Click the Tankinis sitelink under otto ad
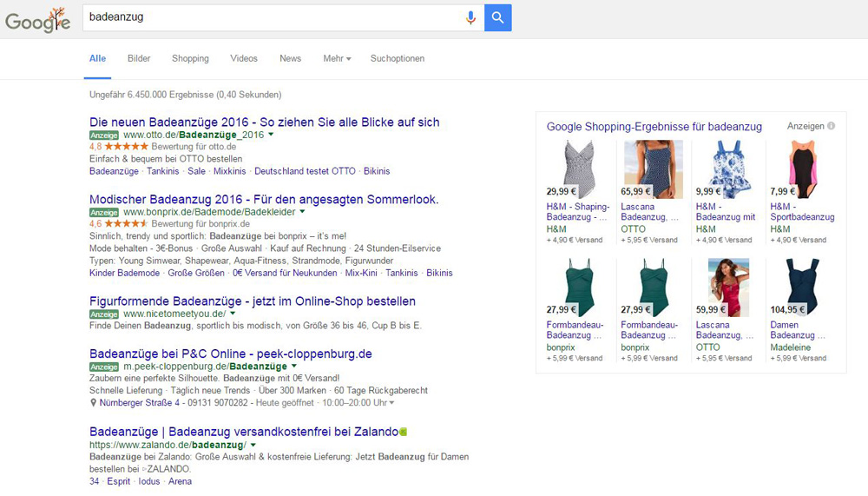This screenshot has width=868, height=496. coord(163,171)
